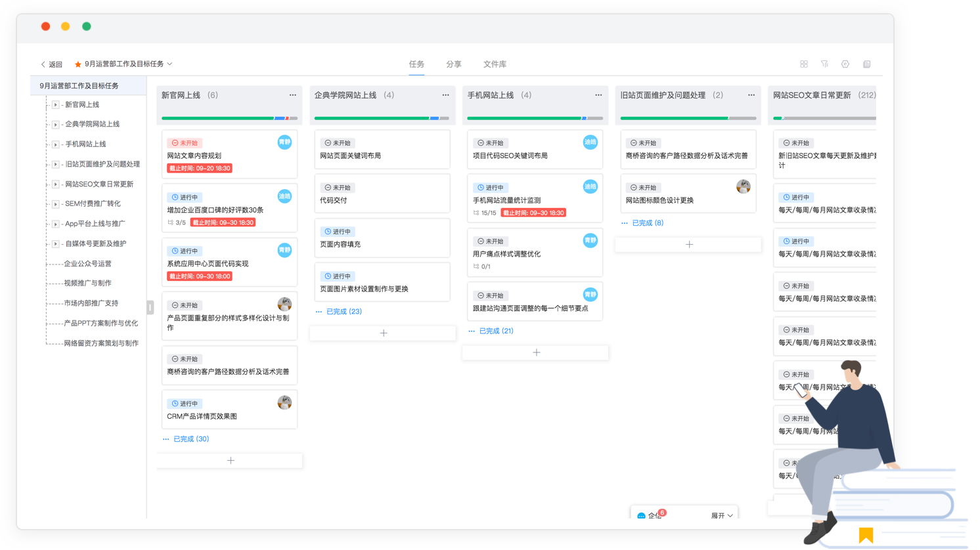Image resolution: width=980 pixels, height=550 pixels.
Task: Click the star favorite icon beside project title
Action: click(78, 64)
